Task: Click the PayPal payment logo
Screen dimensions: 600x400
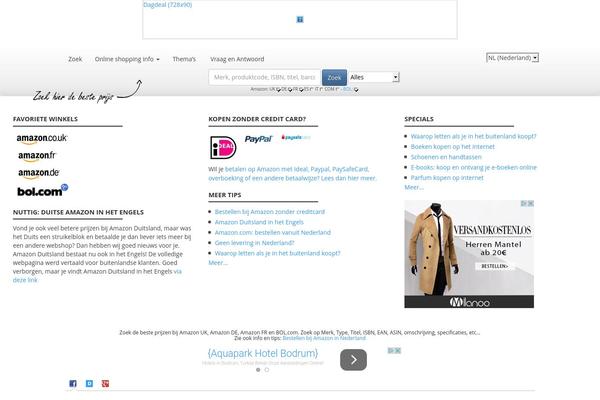Action: [x=258, y=139]
